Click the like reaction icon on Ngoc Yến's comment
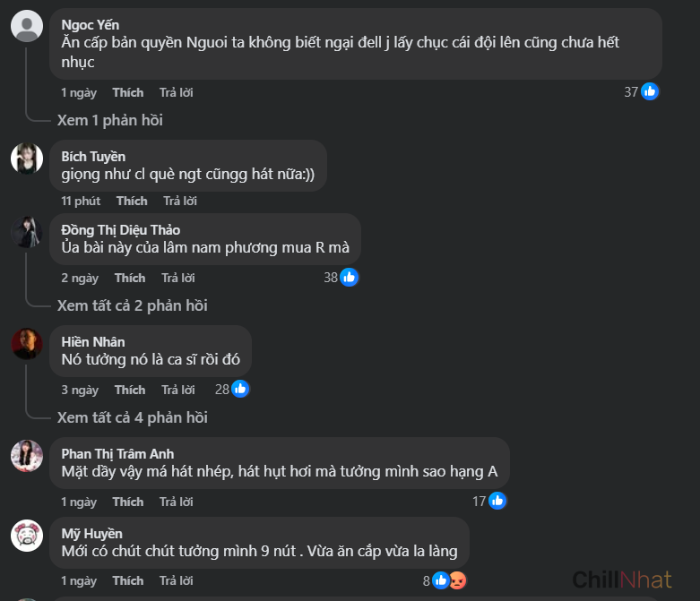700x601 pixels. 650,91
